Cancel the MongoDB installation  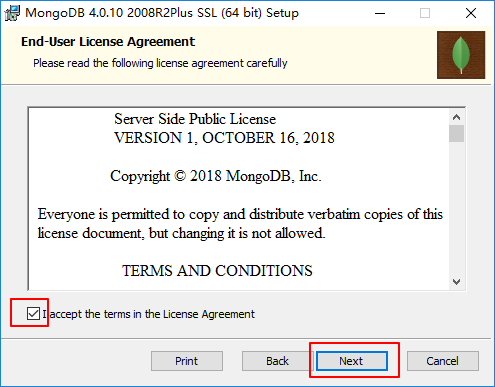coord(443,361)
